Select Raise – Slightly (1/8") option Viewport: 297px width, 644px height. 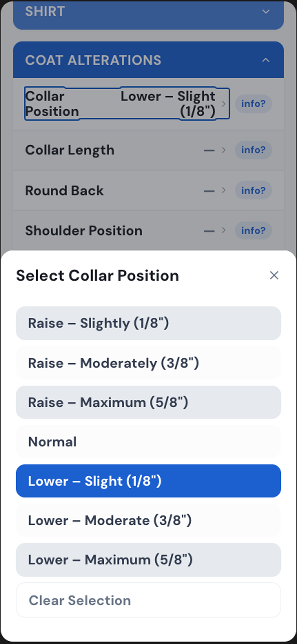(148, 323)
